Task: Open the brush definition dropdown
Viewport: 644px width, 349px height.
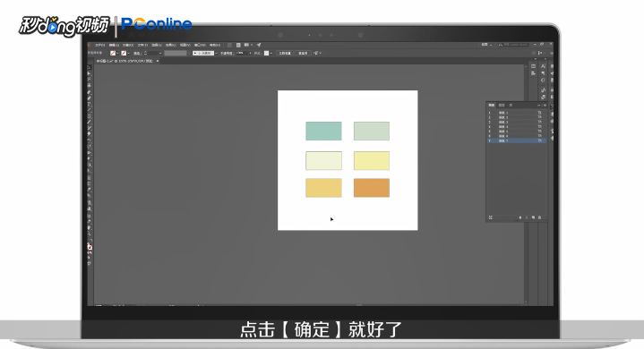Action: [x=216, y=53]
